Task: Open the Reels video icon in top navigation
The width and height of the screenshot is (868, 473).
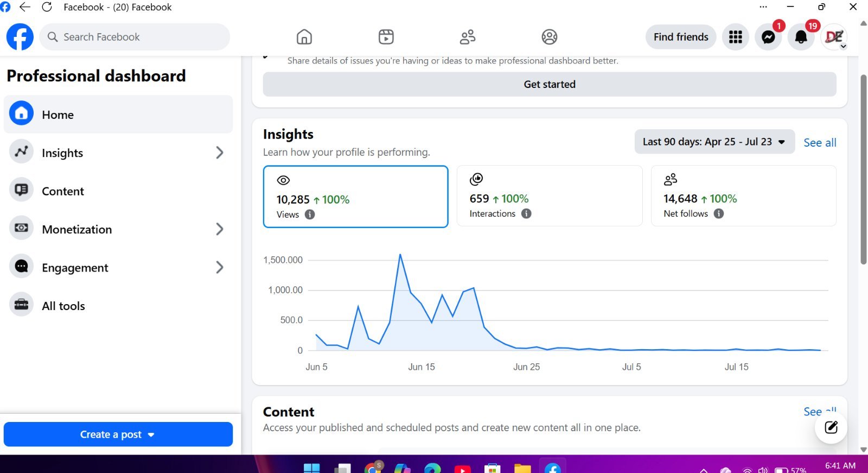Action: 386,37
